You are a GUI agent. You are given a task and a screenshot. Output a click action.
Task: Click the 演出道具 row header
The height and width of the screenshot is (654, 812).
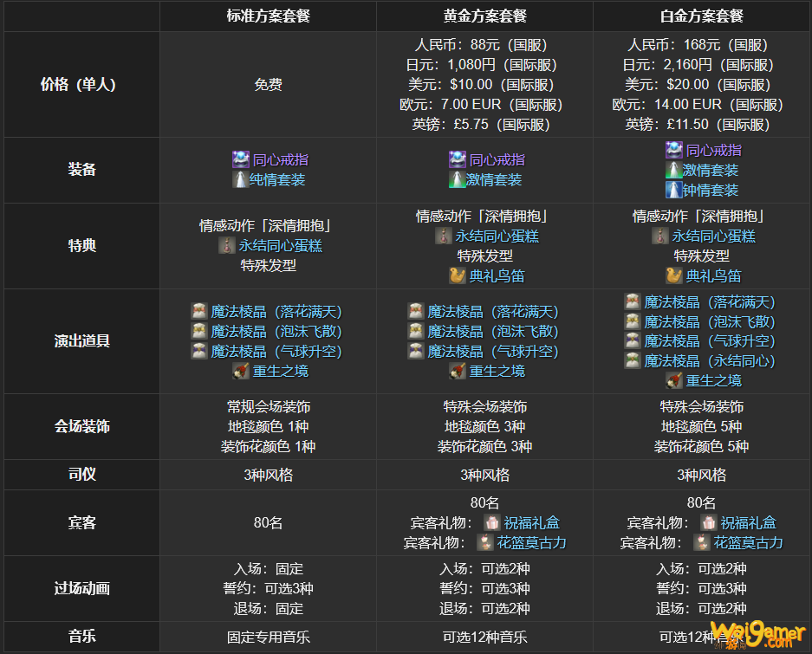coord(81,340)
